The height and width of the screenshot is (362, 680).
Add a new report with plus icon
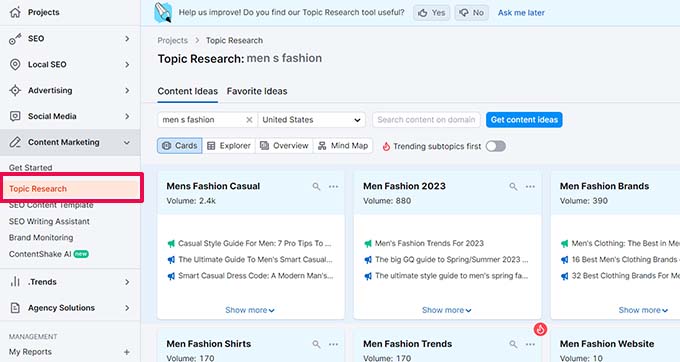point(127,352)
